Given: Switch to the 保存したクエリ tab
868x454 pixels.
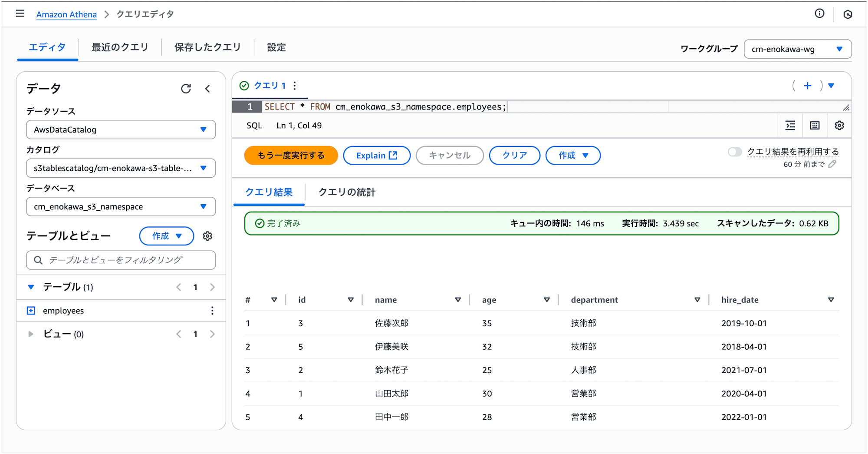Looking at the screenshot, I should (x=207, y=47).
